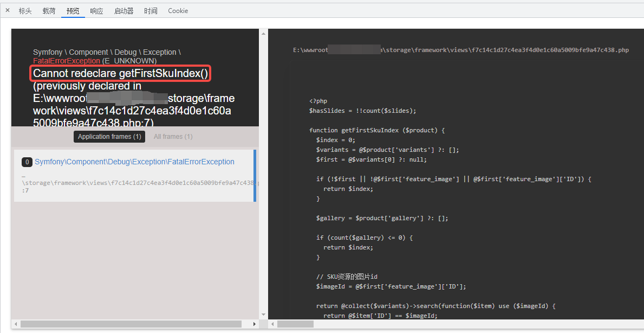Select the 预览 tab
This screenshot has width=644, height=333.
pos(73,11)
